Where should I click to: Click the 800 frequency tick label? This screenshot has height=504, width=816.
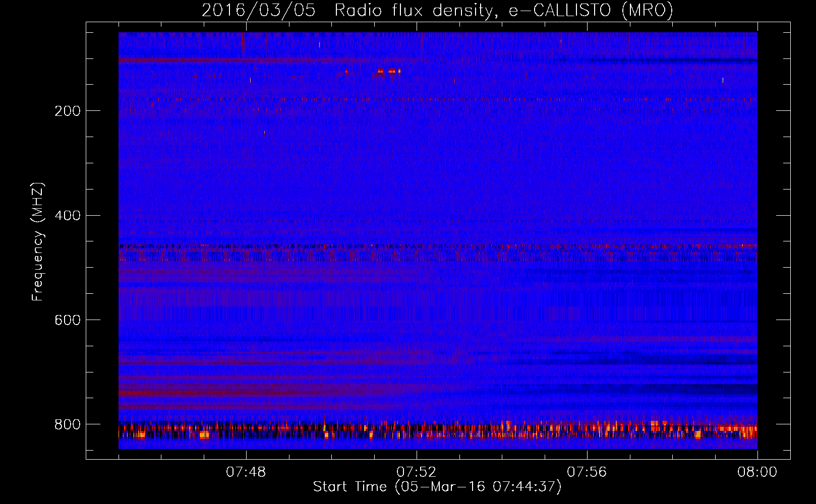pyautogui.click(x=67, y=424)
